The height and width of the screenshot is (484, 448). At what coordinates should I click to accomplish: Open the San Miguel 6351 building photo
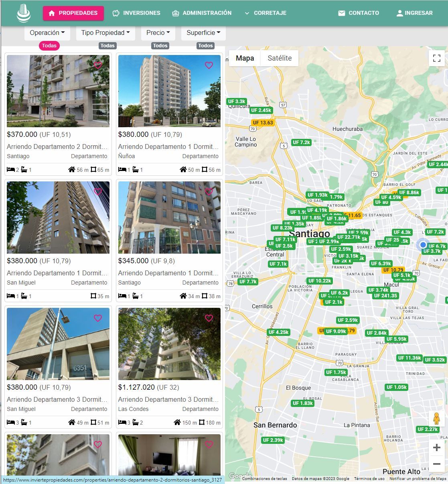click(x=58, y=344)
